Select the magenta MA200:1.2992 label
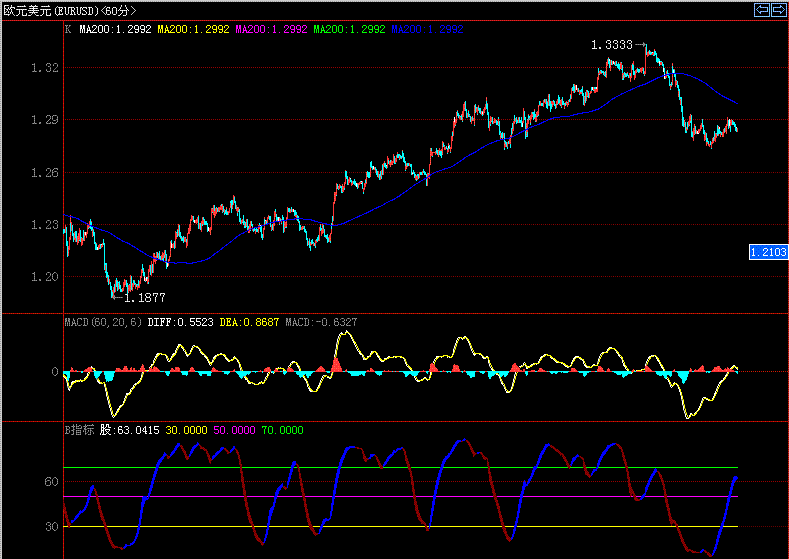 (271, 29)
